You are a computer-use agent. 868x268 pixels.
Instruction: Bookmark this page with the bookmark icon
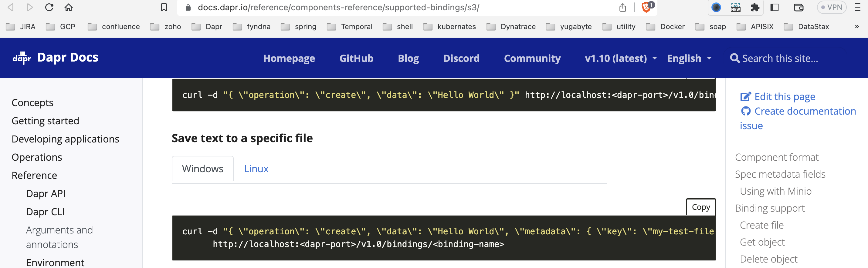pos(164,7)
